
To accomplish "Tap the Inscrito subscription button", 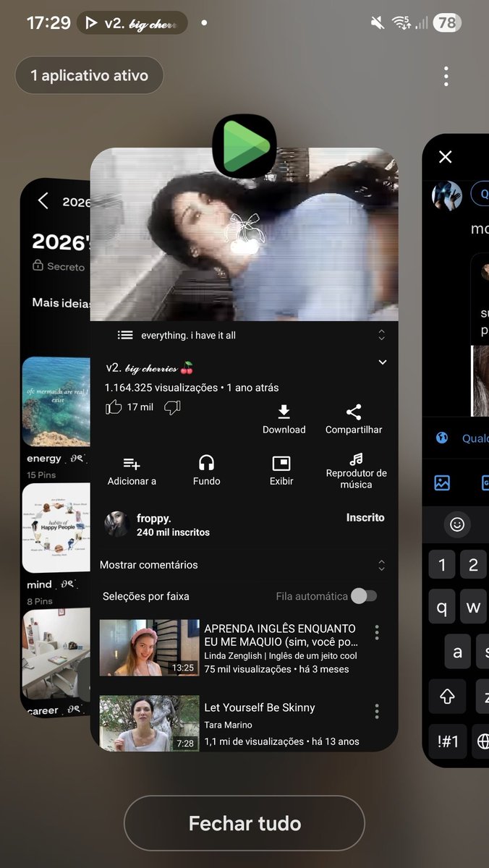I will click(x=365, y=518).
